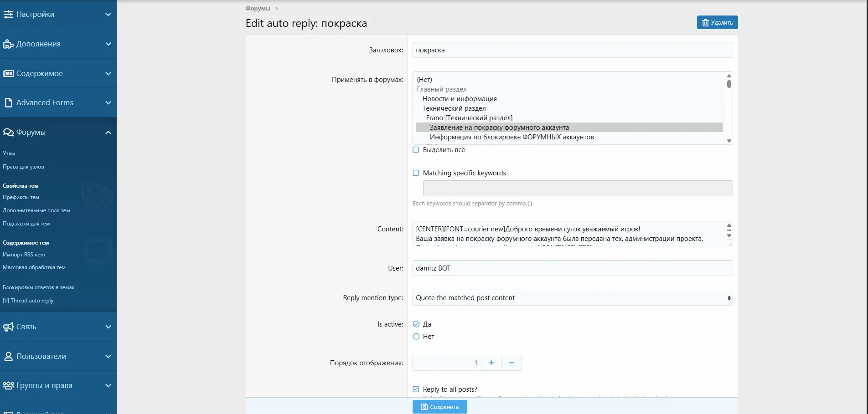This screenshot has height=414, width=868.
Task: Click the Заголовок text field
Action: click(572, 50)
